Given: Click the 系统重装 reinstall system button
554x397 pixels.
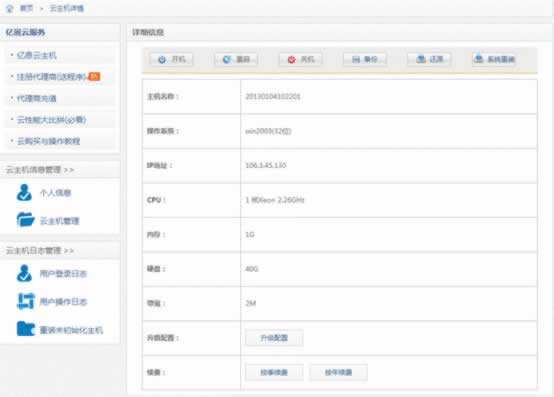Looking at the screenshot, I should (x=494, y=59).
